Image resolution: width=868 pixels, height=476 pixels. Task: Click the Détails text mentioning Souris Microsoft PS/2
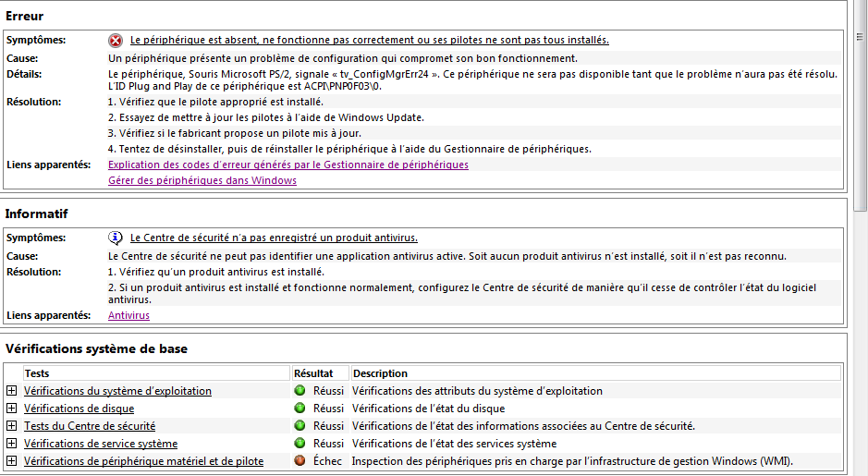472,80
